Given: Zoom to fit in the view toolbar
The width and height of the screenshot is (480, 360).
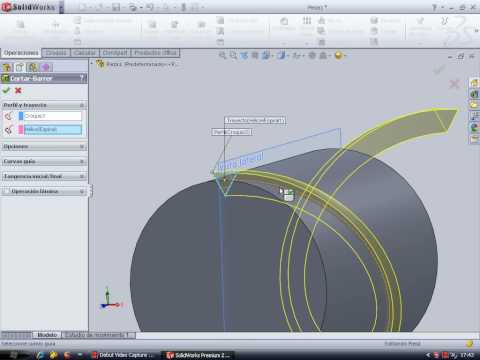Looking at the screenshot, I should pyautogui.click(x=222, y=55).
